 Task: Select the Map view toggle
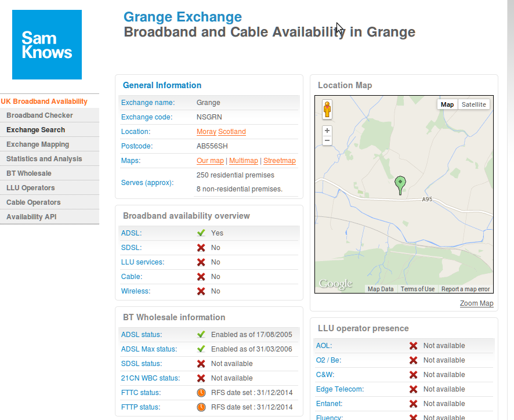447,104
